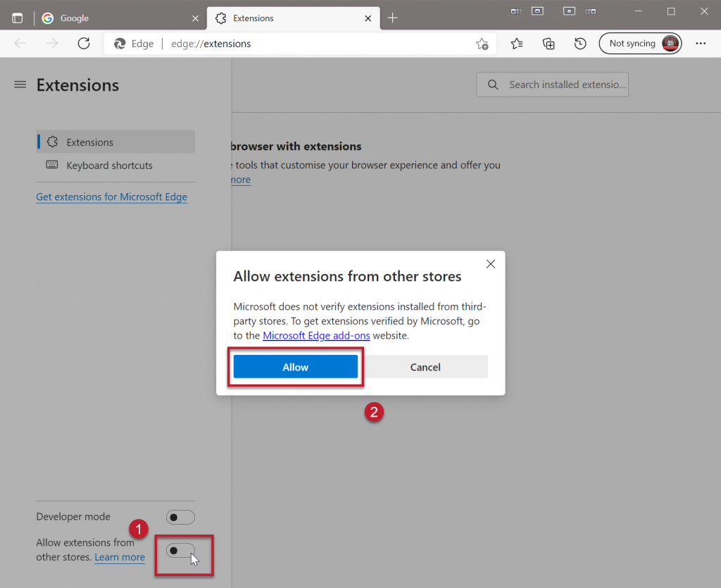
Task: Refresh the current page
Action: point(84,44)
